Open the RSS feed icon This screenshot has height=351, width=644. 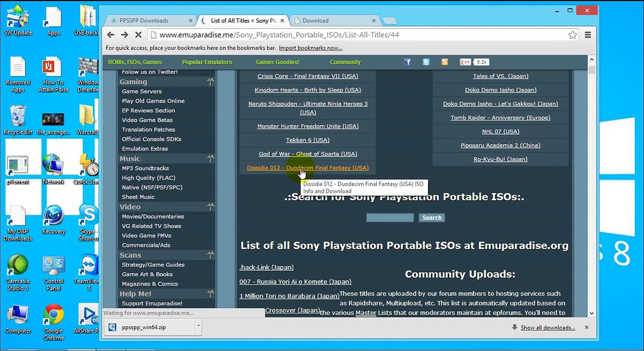point(445,62)
